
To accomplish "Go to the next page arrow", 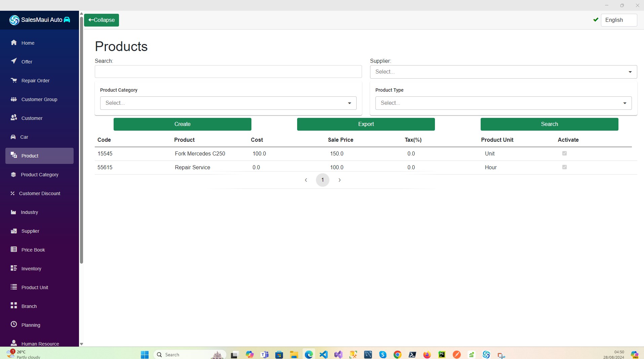I will 339,180.
